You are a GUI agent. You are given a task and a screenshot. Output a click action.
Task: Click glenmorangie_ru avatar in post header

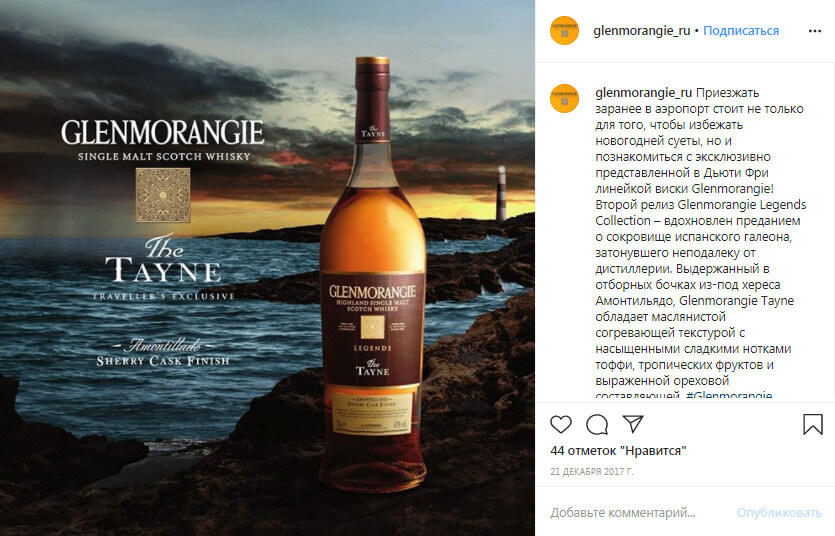click(x=564, y=31)
